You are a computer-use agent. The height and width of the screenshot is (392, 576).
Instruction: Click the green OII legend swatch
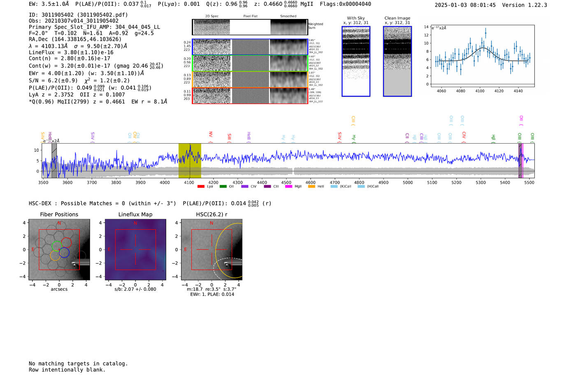223,187
